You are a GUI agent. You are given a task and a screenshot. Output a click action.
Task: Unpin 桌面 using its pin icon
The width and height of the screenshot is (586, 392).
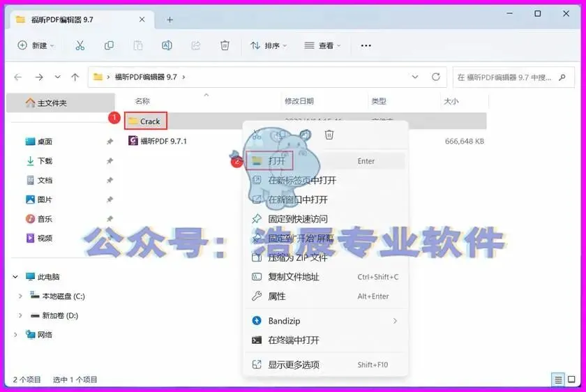(110, 142)
